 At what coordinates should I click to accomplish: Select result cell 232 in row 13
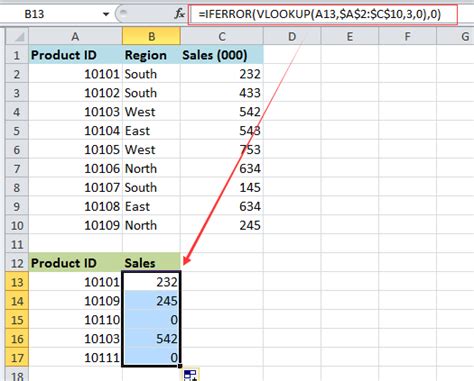point(151,282)
